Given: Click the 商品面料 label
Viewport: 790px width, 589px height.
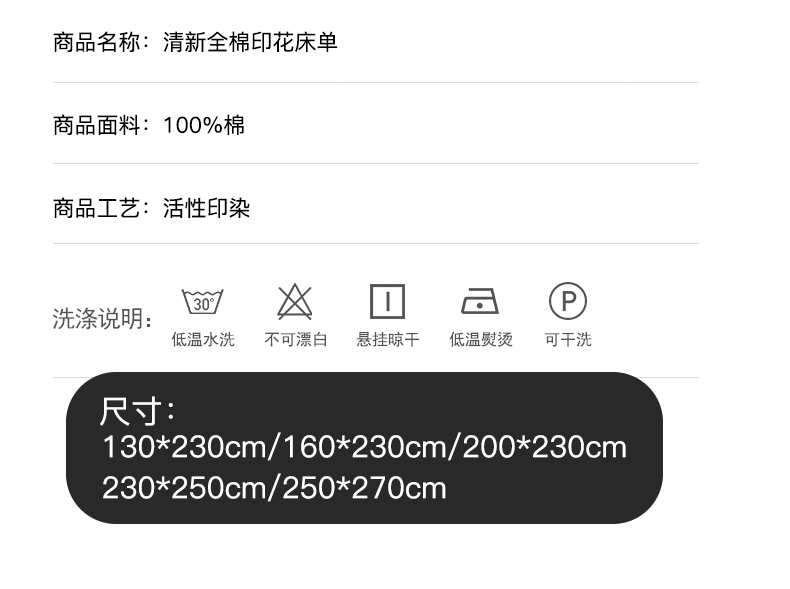Looking at the screenshot, I should click(x=97, y=125).
